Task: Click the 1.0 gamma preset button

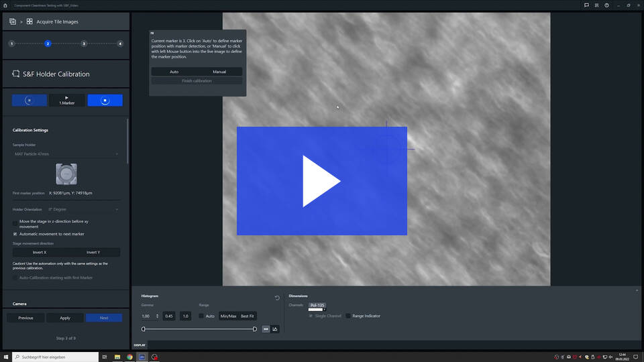Action: [185, 316]
